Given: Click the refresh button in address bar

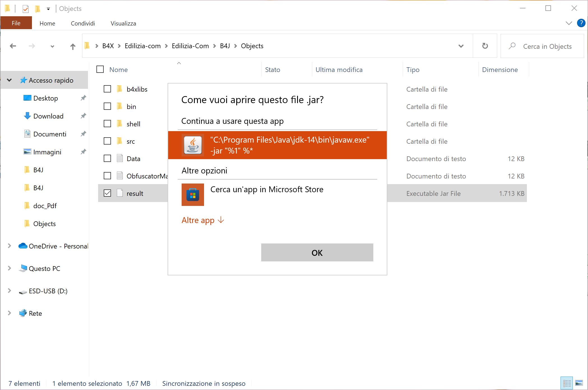Looking at the screenshot, I should tap(485, 46).
